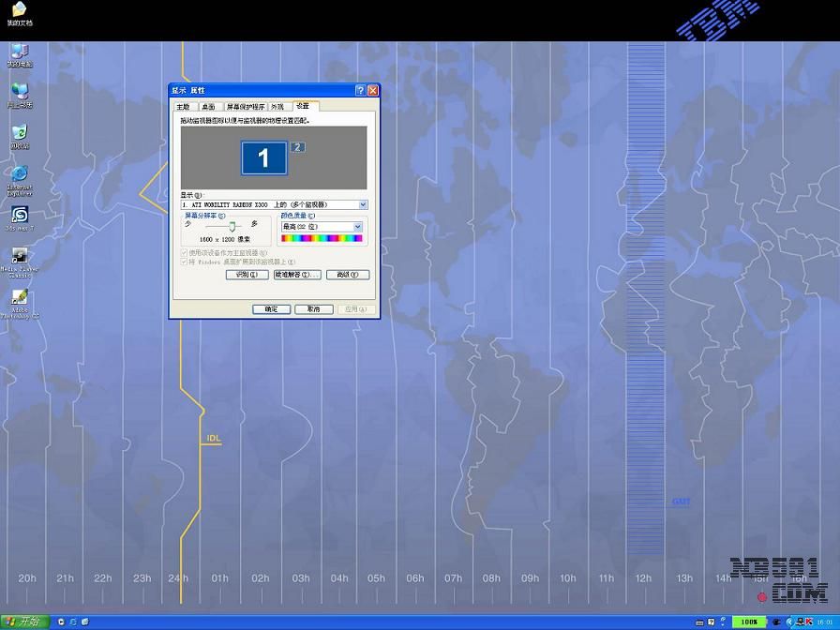Open My Documents desktop folder icon

click(19, 9)
